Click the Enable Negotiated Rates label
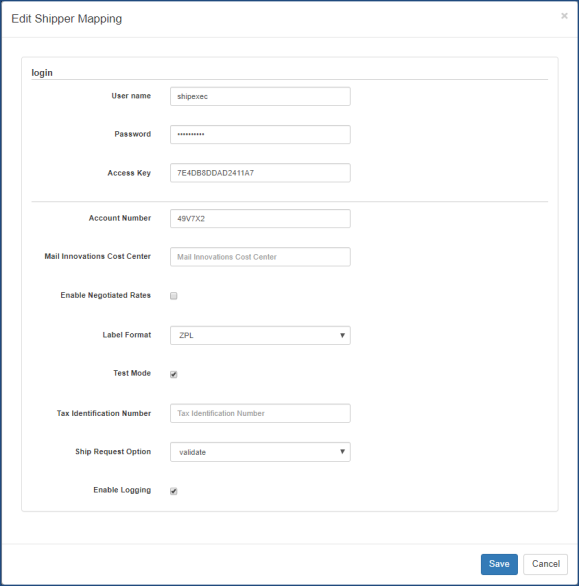This screenshot has height=586, width=579. [106, 295]
